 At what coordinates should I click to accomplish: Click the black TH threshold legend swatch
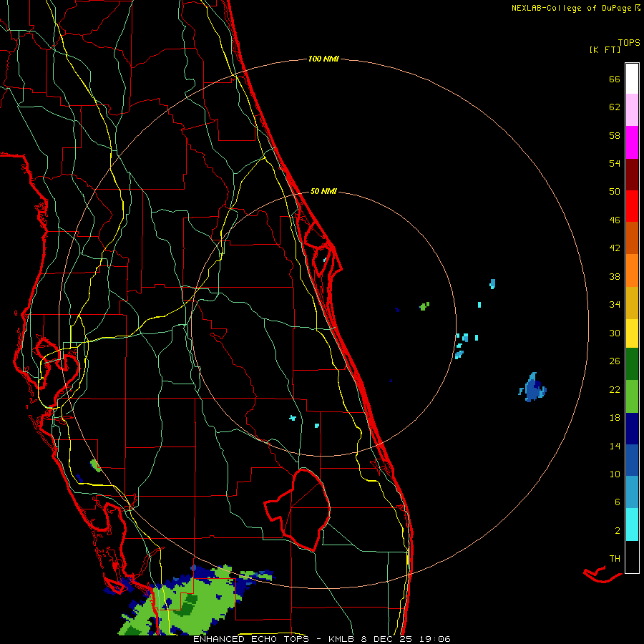point(632,557)
